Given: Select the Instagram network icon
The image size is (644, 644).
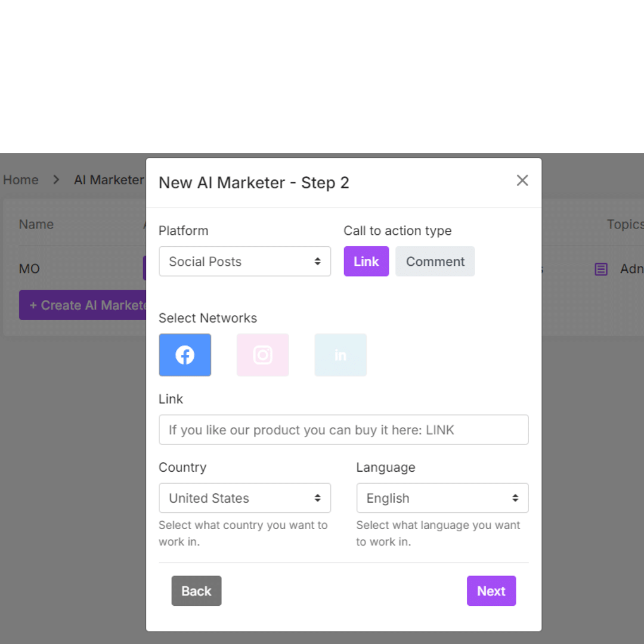Looking at the screenshot, I should tap(262, 355).
